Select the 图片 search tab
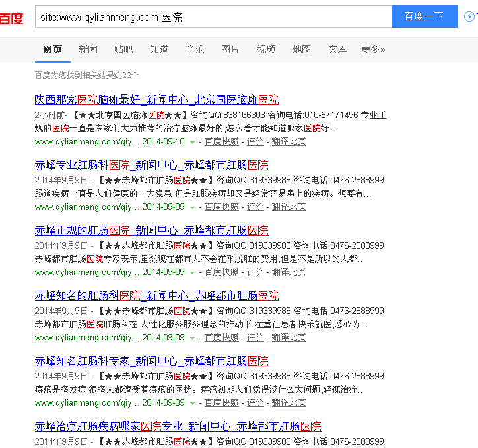The height and width of the screenshot is (448, 478). pos(230,49)
